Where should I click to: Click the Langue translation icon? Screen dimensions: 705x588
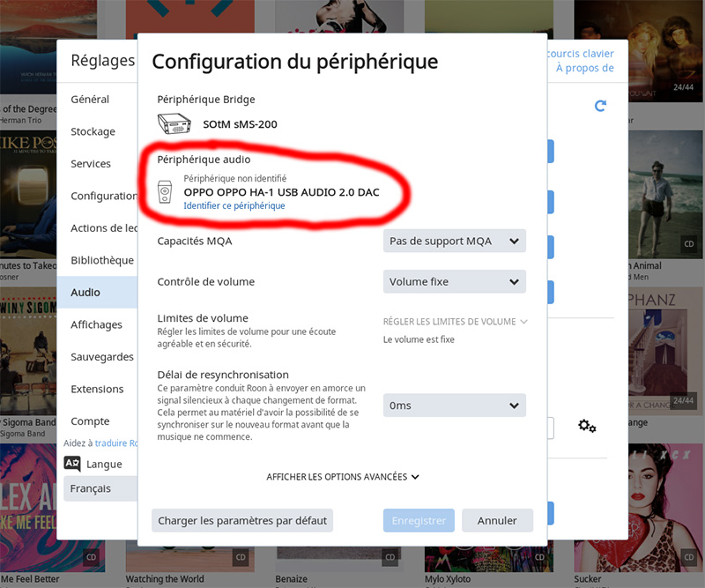72,464
